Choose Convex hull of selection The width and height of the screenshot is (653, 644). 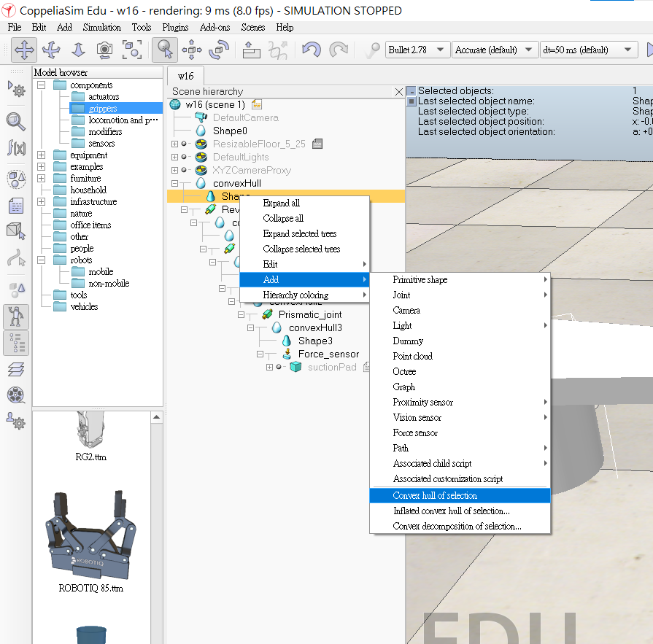(x=460, y=495)
